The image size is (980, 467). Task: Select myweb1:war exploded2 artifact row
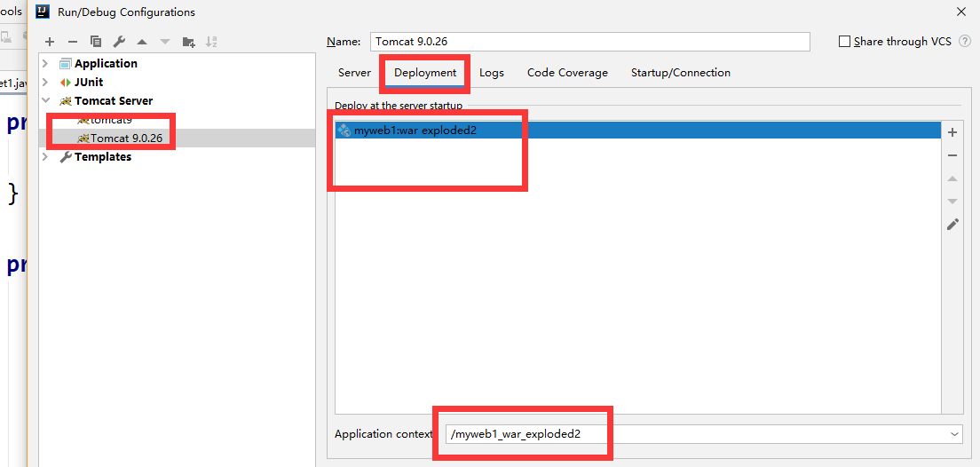[638, 130]
